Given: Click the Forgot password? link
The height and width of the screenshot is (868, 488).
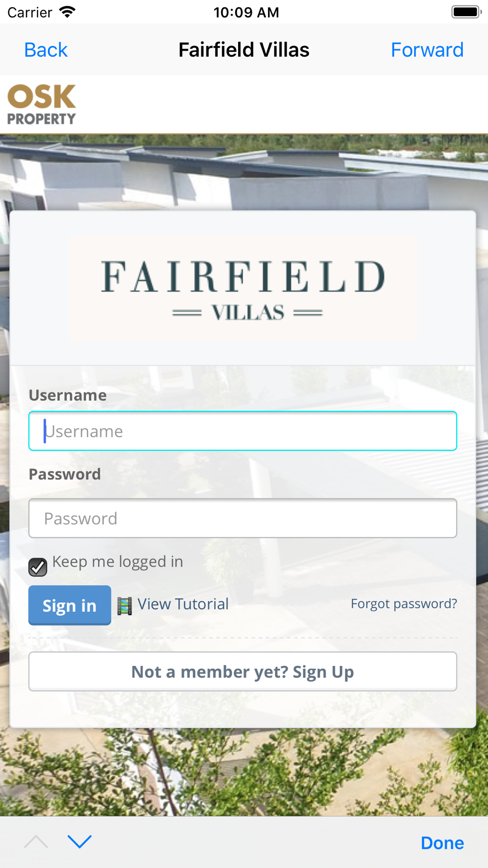Looking at the screenshot, I should click(404, 604).
